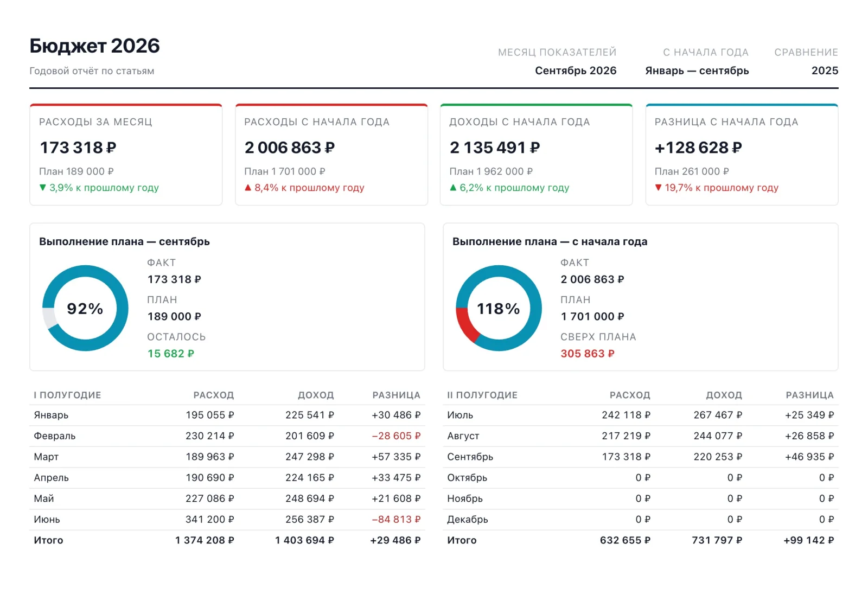
Task: Click the 2 006 863 ₽ year-to-date expenses value
Action: [x=289, y=148]
